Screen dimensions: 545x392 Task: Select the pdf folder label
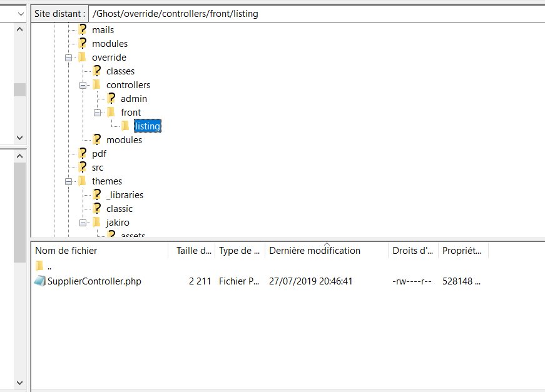(99, 154)
